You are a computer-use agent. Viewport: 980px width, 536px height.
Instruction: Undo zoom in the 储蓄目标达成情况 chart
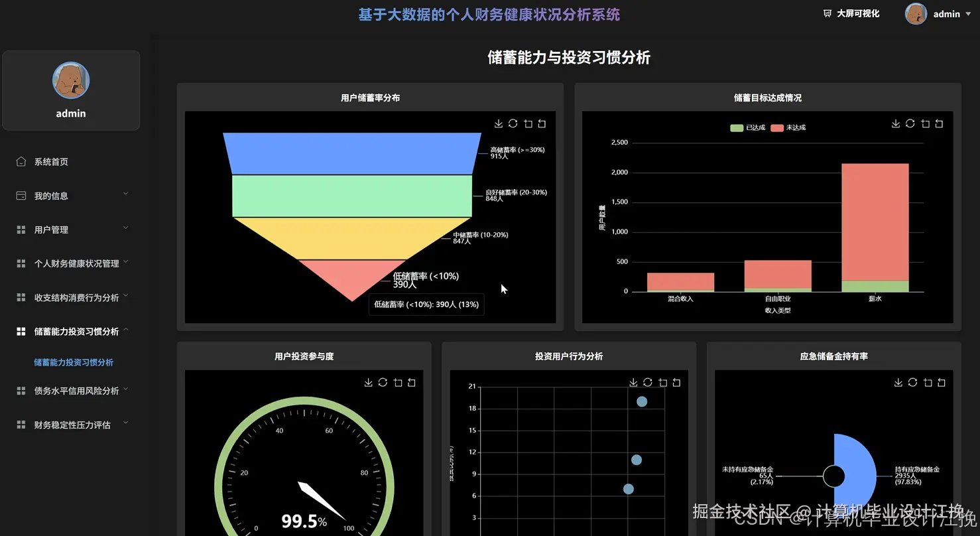939,124
